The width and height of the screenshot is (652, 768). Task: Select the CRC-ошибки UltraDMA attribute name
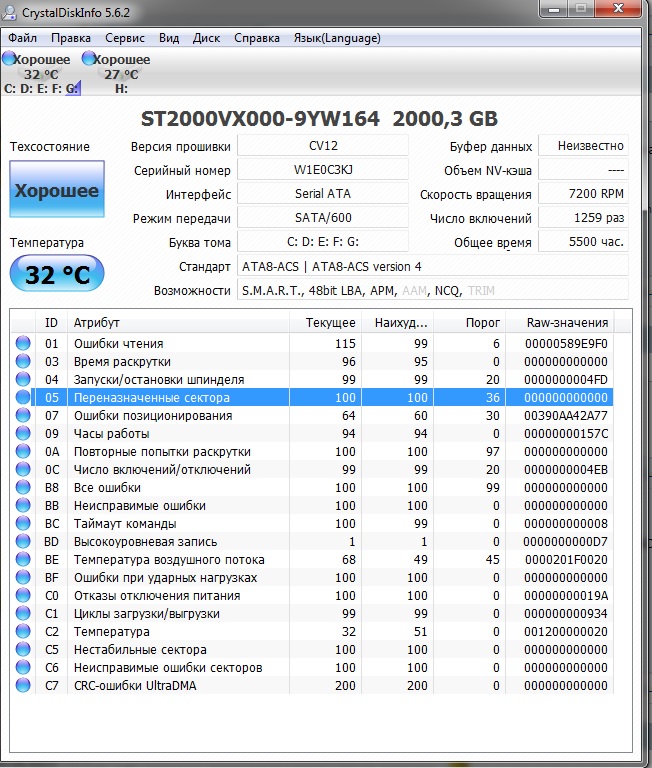point(135,685)
